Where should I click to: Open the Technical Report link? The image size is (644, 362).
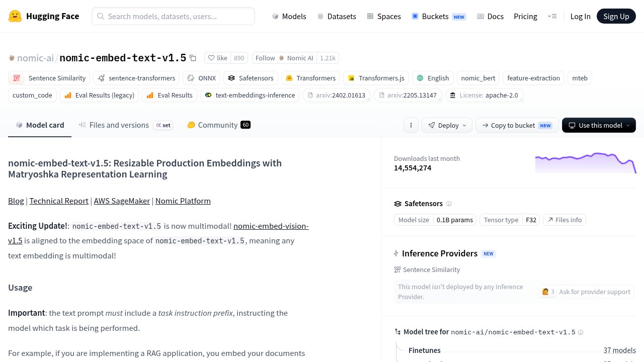59,201
